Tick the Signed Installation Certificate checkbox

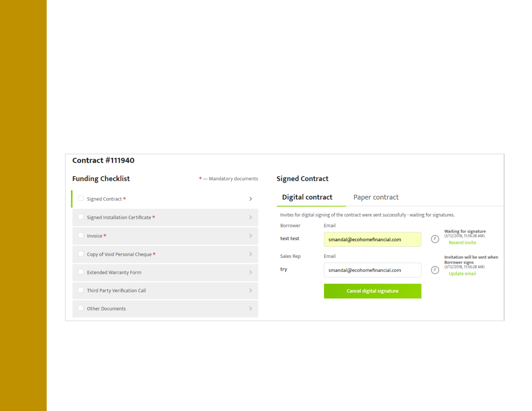coord(81,217)
